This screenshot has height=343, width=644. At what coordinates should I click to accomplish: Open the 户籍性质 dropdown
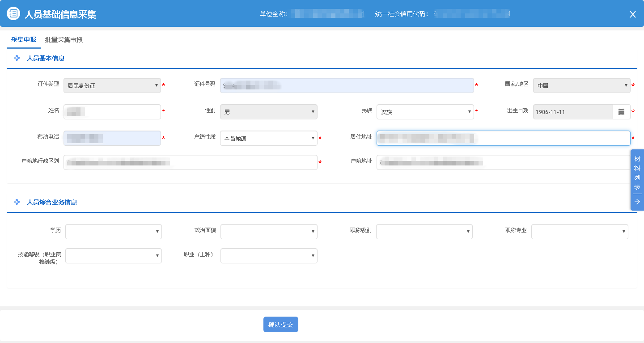tap(268, 138)
